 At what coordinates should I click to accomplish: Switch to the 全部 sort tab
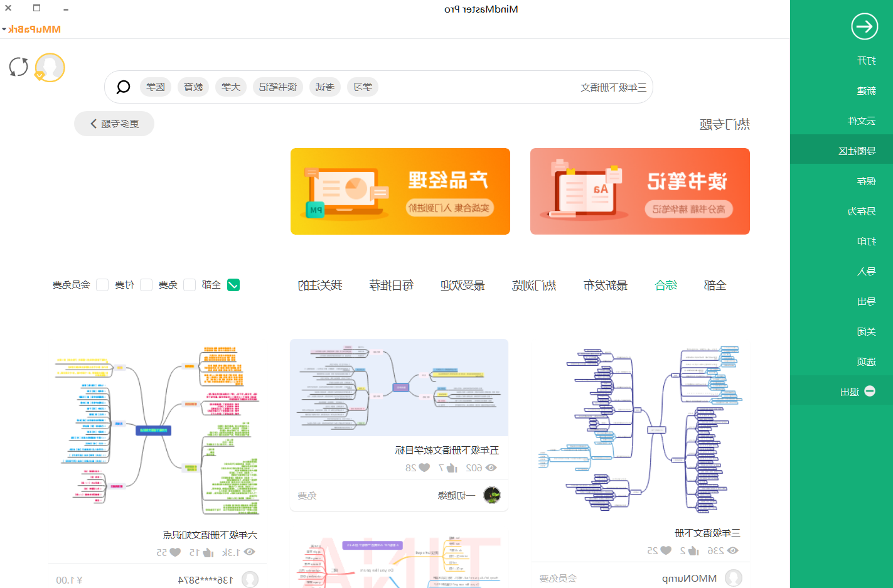[715, 286]
